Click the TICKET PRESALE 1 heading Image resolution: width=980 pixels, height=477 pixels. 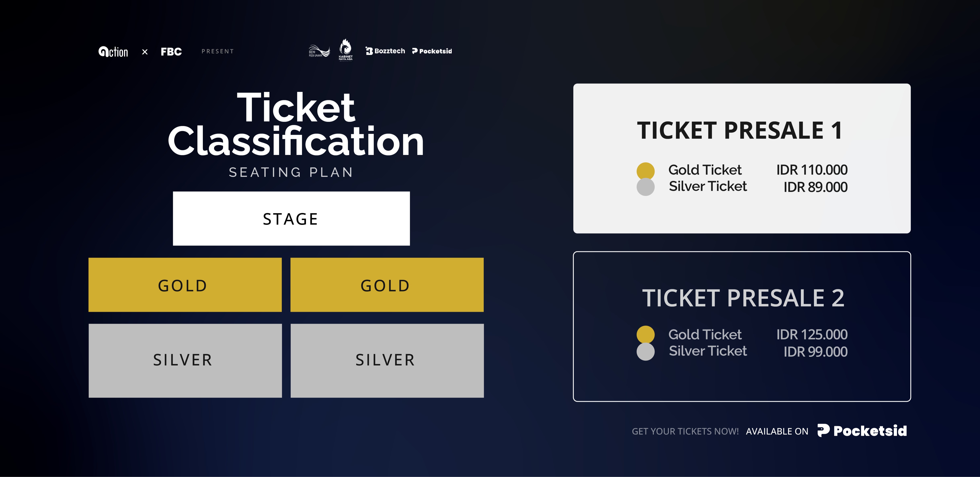[740, 130]
